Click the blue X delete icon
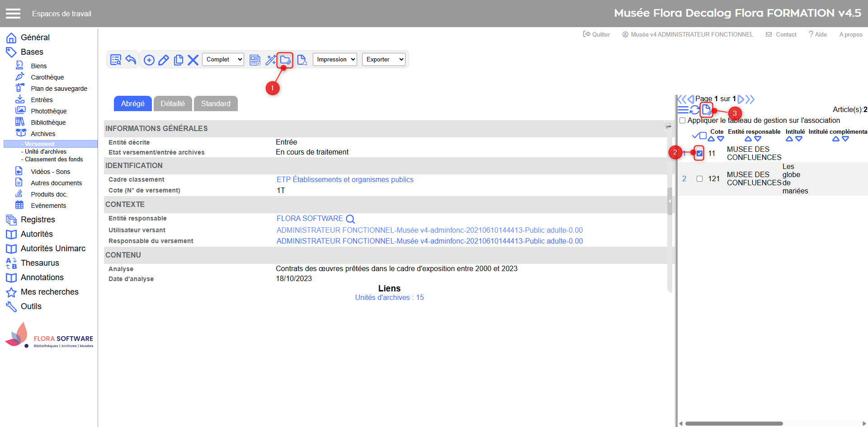The width and height of the screenshot is (868, 427). (x=193, y=60)
